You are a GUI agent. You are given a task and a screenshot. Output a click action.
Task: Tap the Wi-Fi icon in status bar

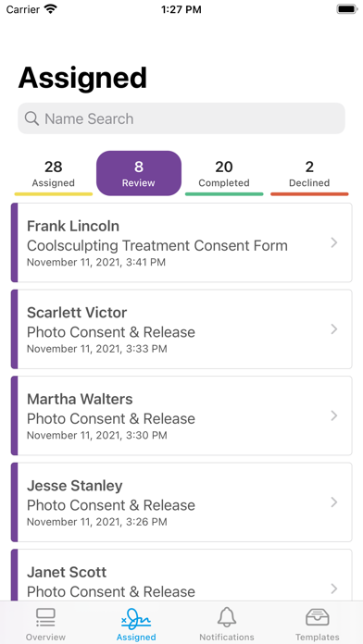tap(51, 9)
